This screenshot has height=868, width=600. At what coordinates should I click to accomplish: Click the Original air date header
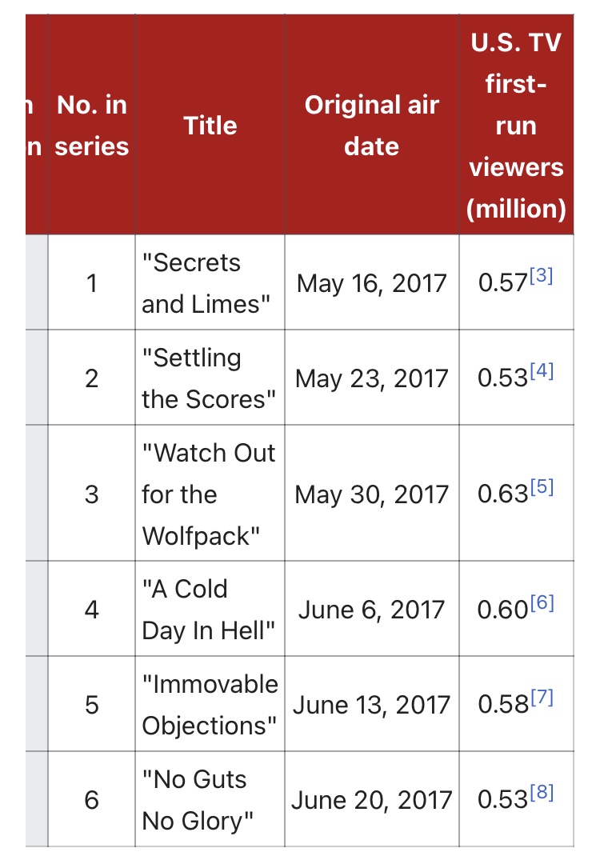[372, 125]
